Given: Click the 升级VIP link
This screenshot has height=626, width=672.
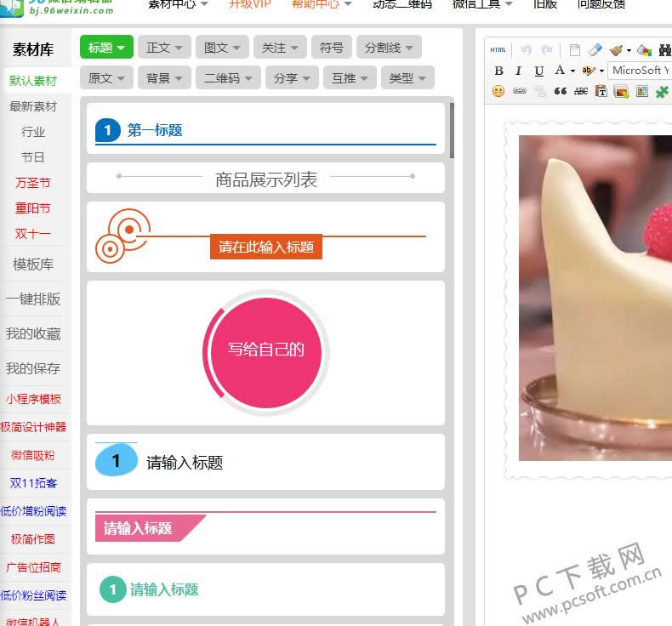Looking at the screenshot, I should coord(249,3).
